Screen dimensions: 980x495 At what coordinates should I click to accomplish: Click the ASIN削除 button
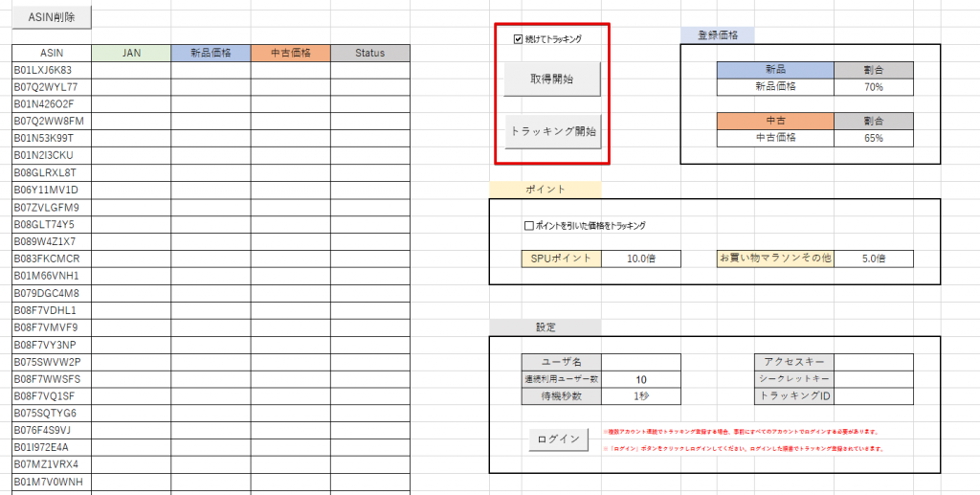[x=53, y=17]
